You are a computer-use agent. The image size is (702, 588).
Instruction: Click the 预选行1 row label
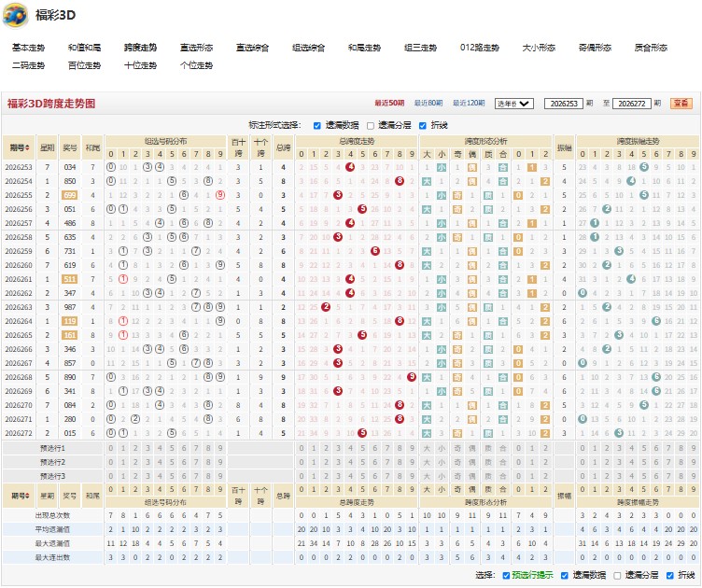click(52, 448)
